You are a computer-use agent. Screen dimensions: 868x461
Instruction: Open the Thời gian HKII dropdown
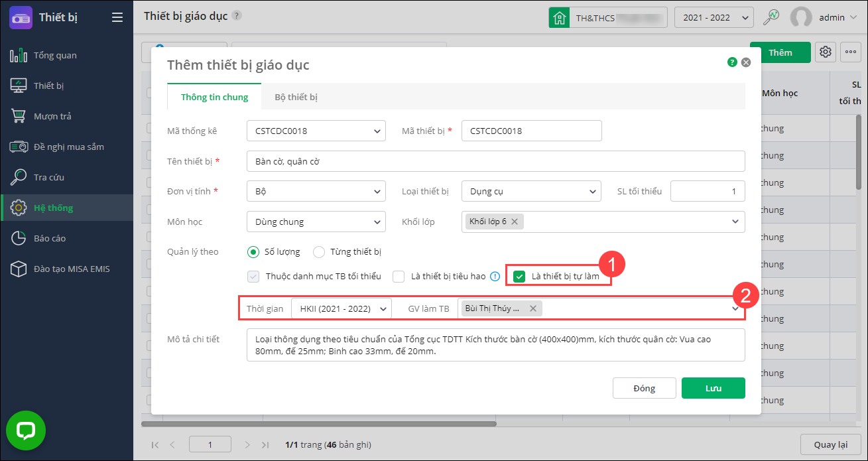tap(341, 308)
